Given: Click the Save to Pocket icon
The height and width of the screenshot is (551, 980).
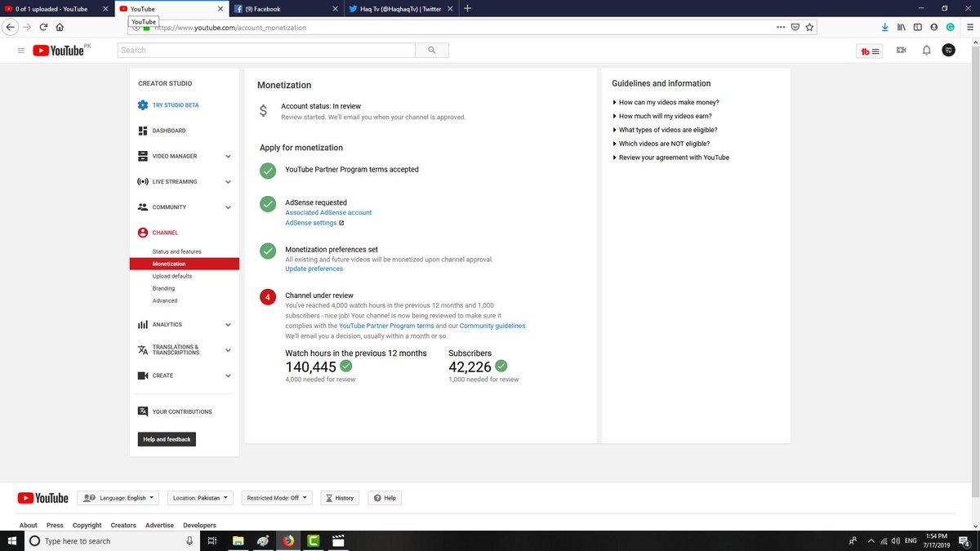Looking at the screenshot, I should pyautogui.click(x=795, y=27).
